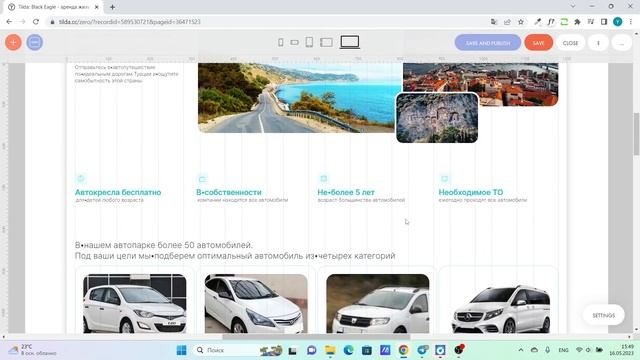Select the rock tombs photo
This screenshot has height=360, width=640.
(x=437, y=118)
